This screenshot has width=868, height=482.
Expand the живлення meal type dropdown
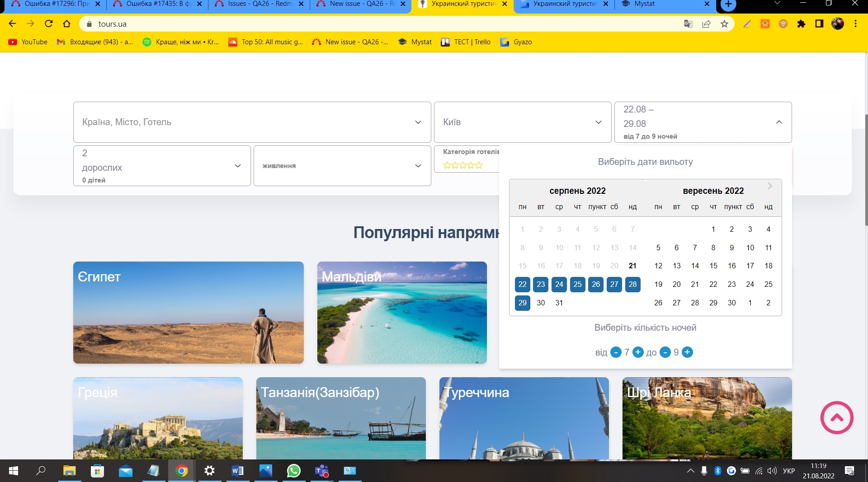342,166
